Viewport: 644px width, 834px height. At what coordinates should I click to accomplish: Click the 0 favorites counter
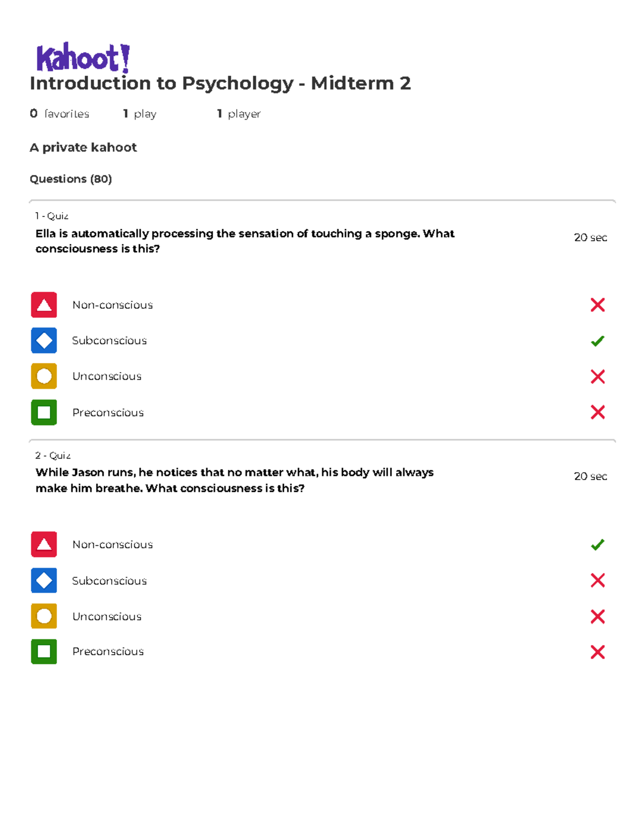tap(60, 114)
